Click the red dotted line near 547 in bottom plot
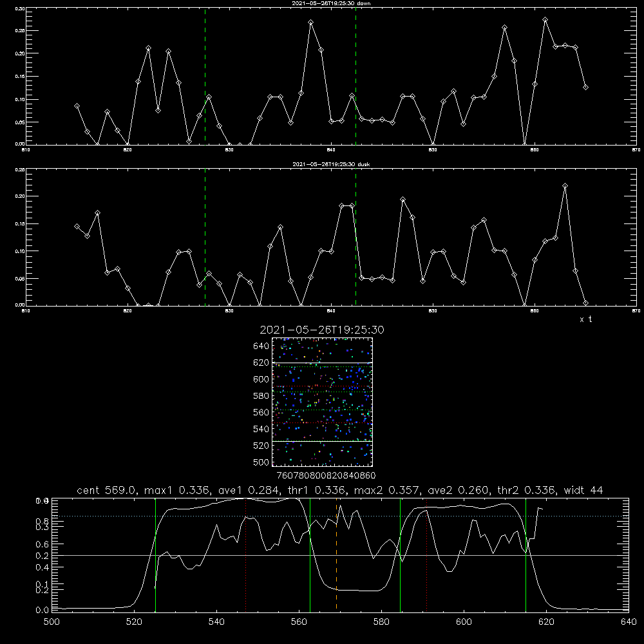 tap(245, 554)
